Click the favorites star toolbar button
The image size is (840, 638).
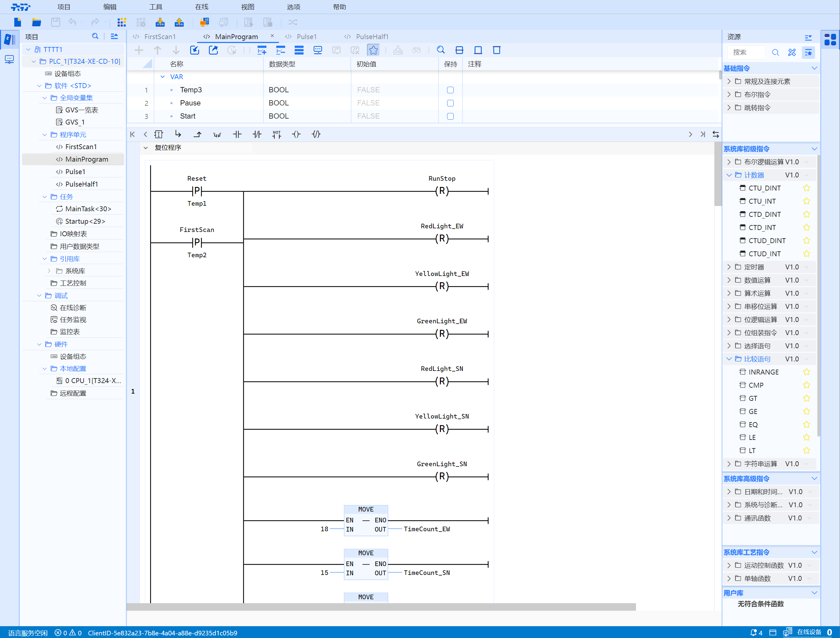(x=373, y=50)
